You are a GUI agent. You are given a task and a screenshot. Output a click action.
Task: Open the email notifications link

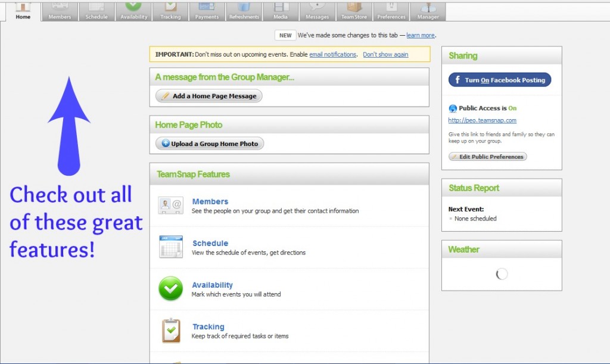(332, 54)
